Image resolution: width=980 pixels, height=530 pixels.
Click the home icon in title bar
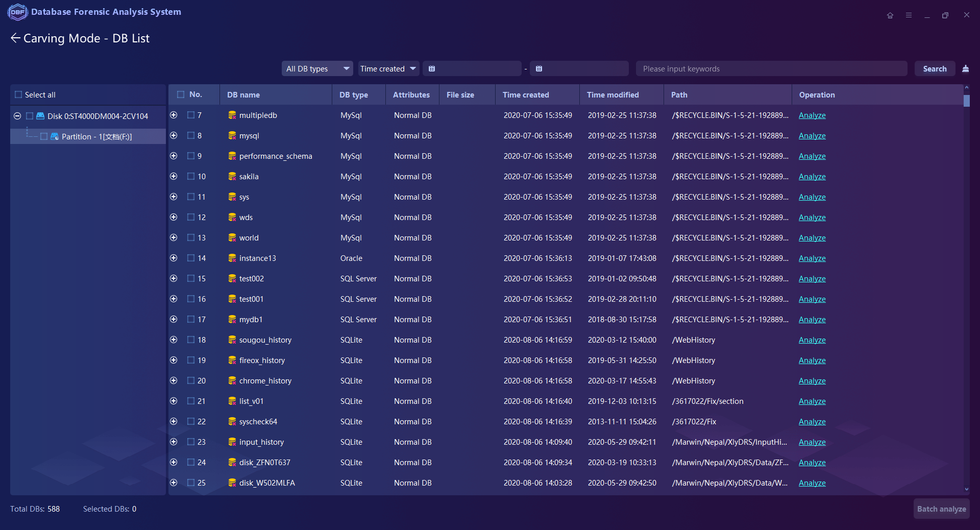(x=890, y=15)
